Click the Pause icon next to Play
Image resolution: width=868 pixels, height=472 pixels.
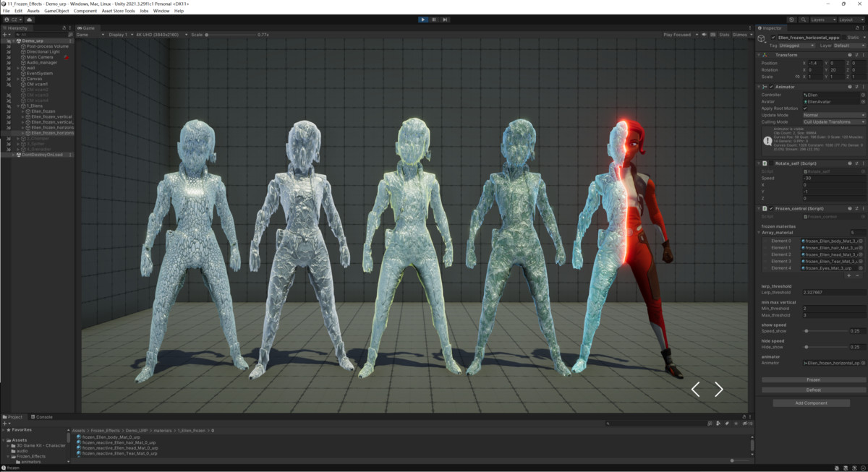[435, 20]
